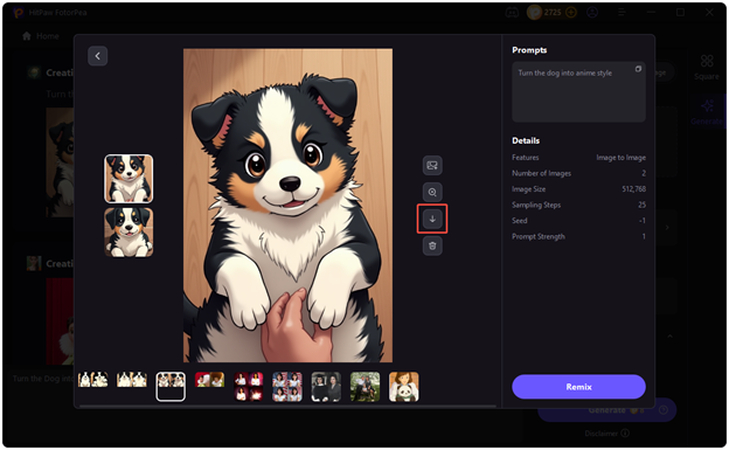Open the Discord icon in the title bar
The height and width of the screenshot is (450, 729).
512,13
